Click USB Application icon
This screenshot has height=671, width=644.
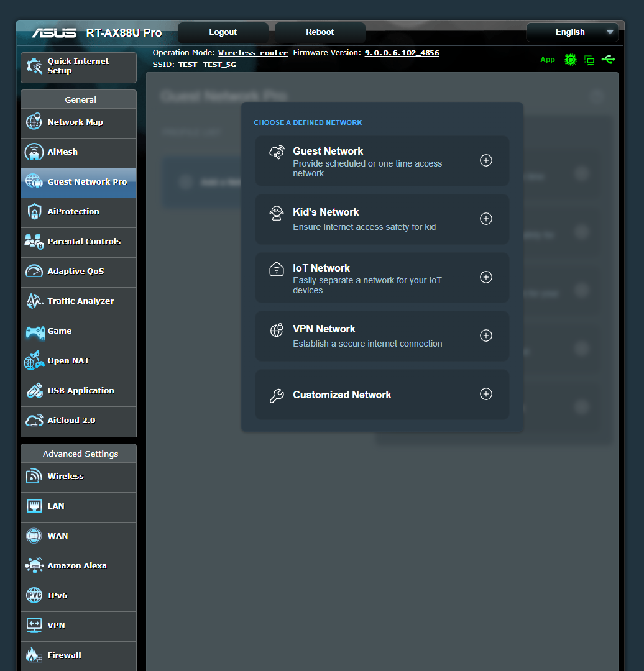pos(34,390)
